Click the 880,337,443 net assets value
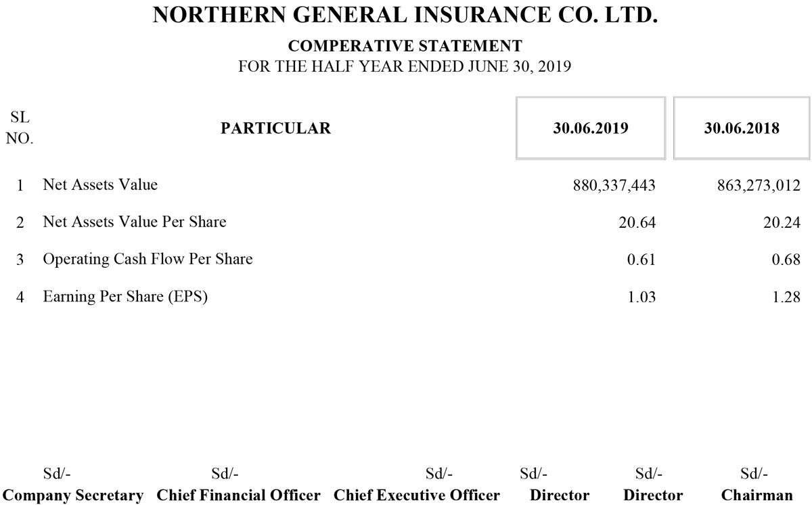 point(614,185)
